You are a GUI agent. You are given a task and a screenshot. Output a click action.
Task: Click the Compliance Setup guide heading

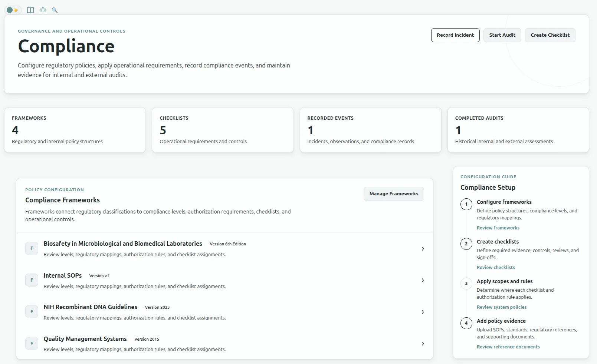(488, 188)
